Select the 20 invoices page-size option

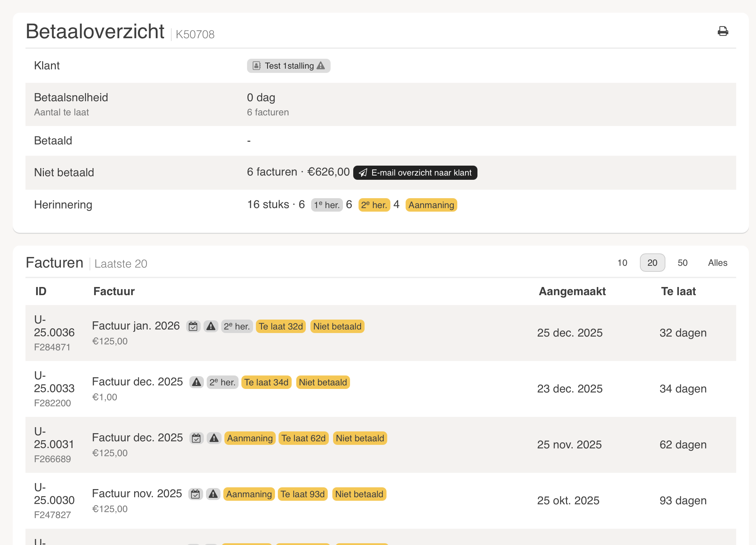tap(652, 263)
